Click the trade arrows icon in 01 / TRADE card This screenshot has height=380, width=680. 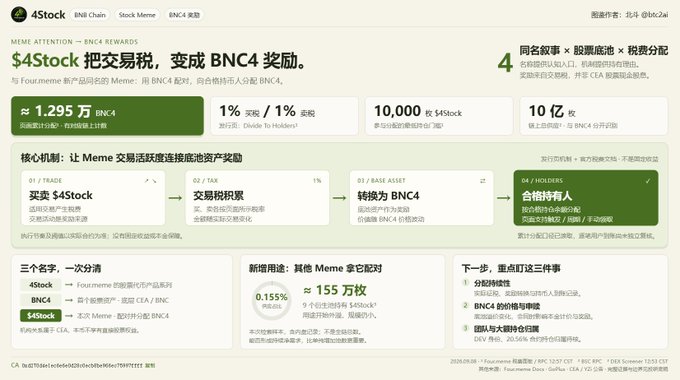(x=150, y=180)
